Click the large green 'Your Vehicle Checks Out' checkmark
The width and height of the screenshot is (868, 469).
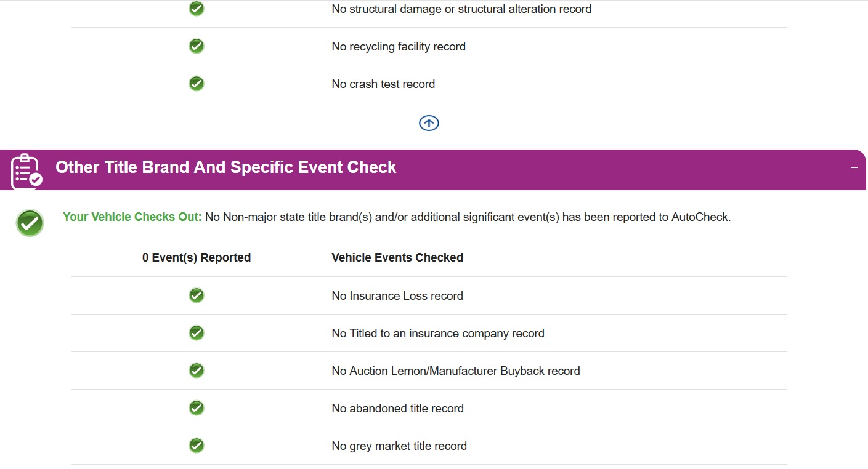pyautogui.click(x=30, y=223)
